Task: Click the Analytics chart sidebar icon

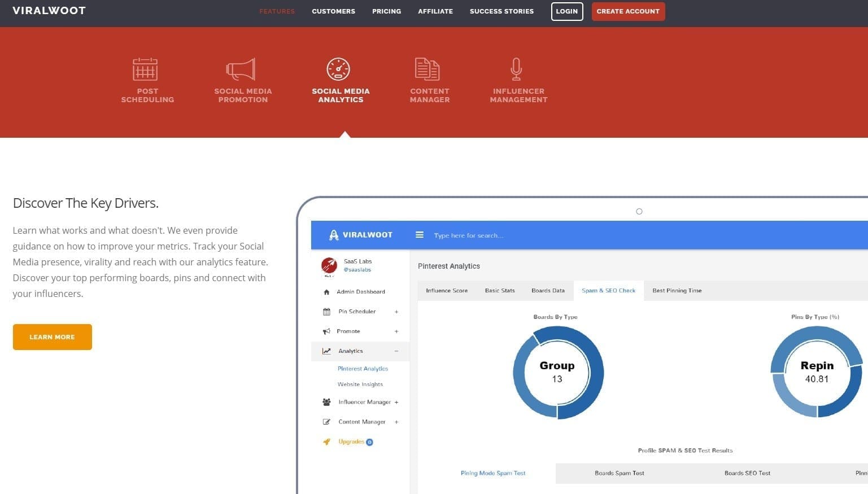Action: coord(326,351)
